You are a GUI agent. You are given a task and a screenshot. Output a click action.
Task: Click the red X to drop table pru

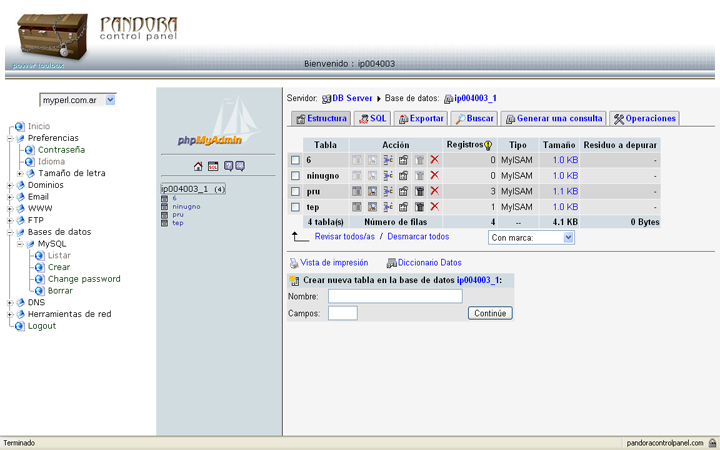435,191
